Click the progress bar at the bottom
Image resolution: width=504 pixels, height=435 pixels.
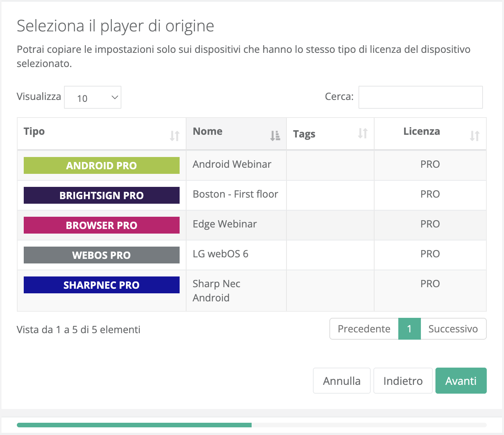point(134,425)
